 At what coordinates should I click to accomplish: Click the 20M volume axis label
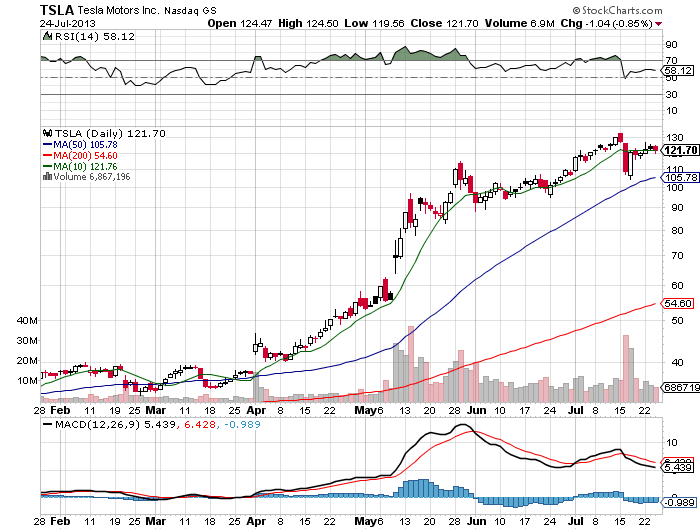click(27, 361)
